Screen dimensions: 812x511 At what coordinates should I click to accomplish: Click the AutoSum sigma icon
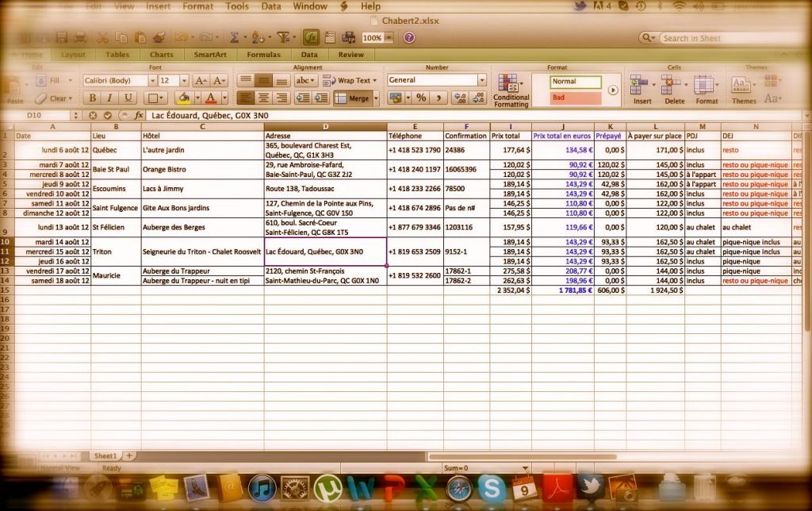tap(234, 37)
